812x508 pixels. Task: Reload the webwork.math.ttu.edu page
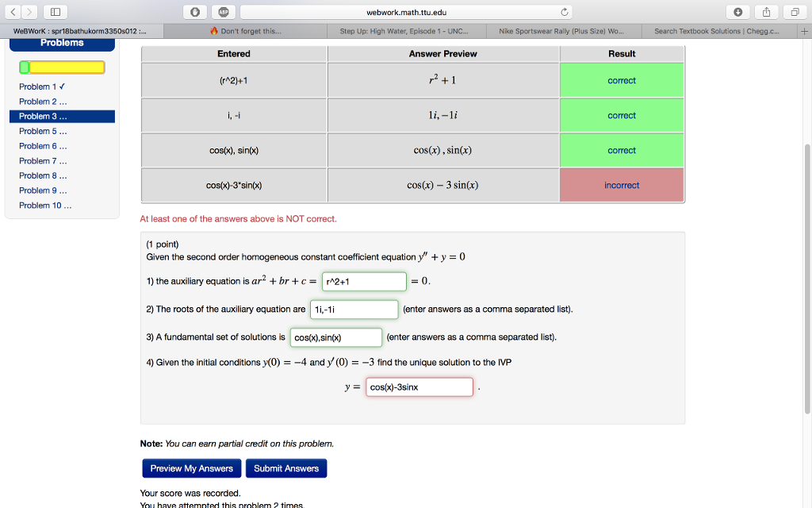[562, 12]
